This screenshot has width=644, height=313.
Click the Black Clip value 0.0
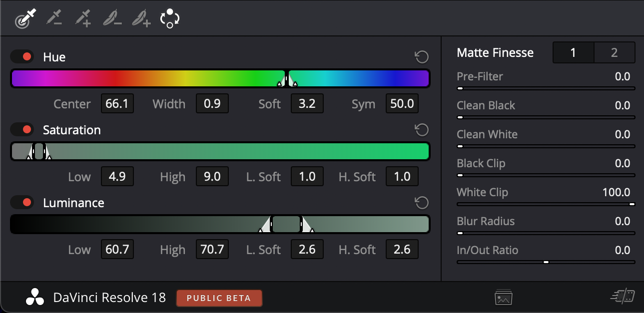coord(623,163)
